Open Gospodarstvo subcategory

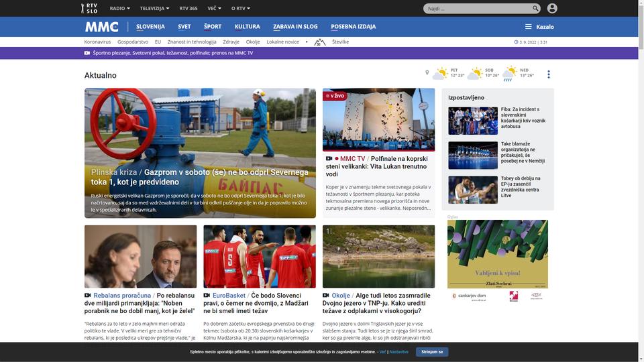[133, 42]
